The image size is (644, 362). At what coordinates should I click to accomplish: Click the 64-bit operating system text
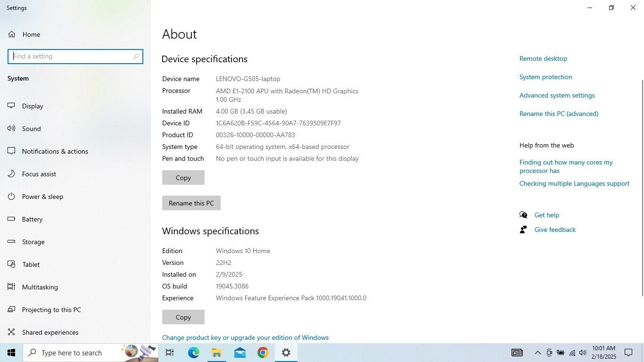(x=282, y=147)
